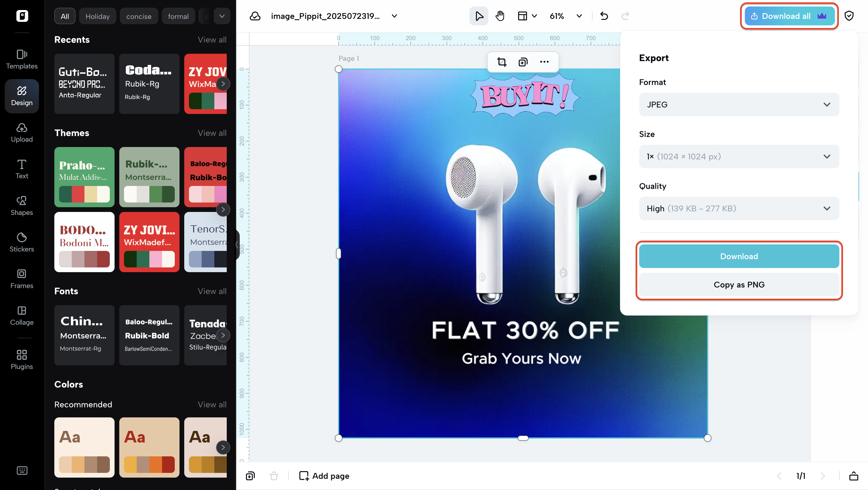The width and height of the screenshot is (868, 490).
Task: Click the shield icon in top bar
Action: tap(849, 16)
